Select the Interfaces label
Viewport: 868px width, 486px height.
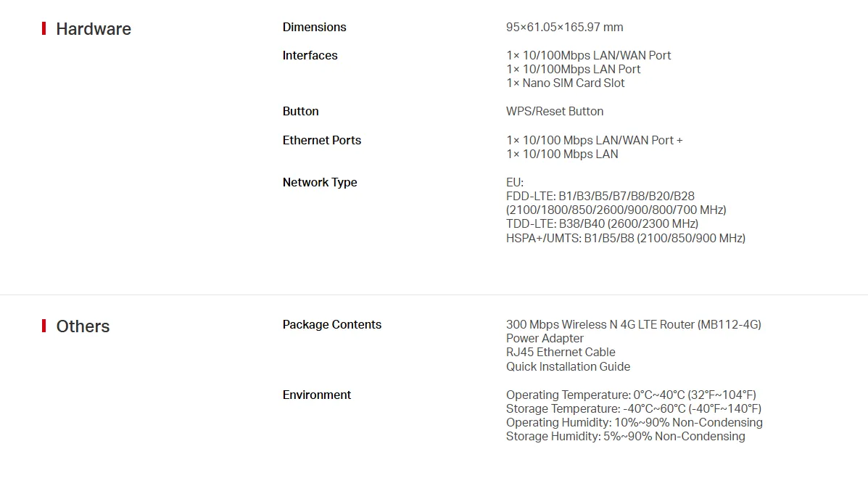click(310, 56)
